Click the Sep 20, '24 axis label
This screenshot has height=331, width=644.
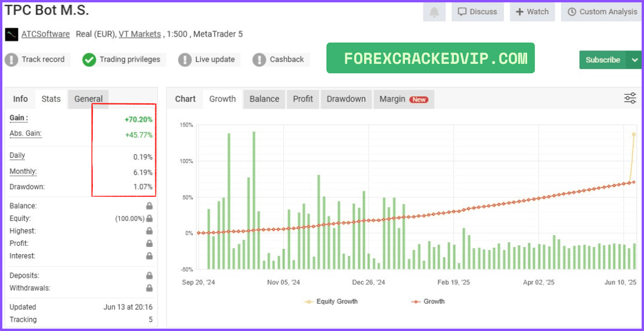click(198, 283)
